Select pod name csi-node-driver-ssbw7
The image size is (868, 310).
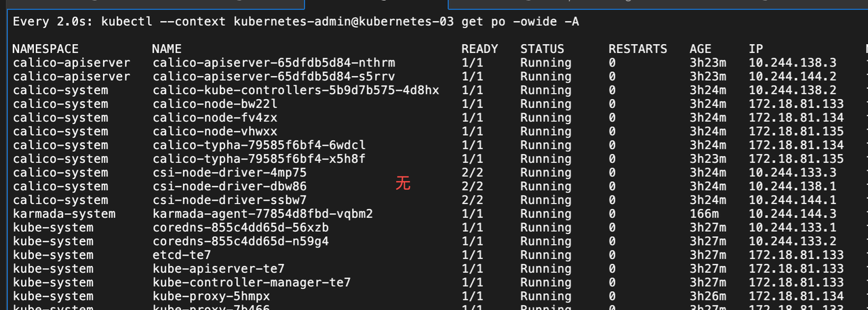(229, 200)
